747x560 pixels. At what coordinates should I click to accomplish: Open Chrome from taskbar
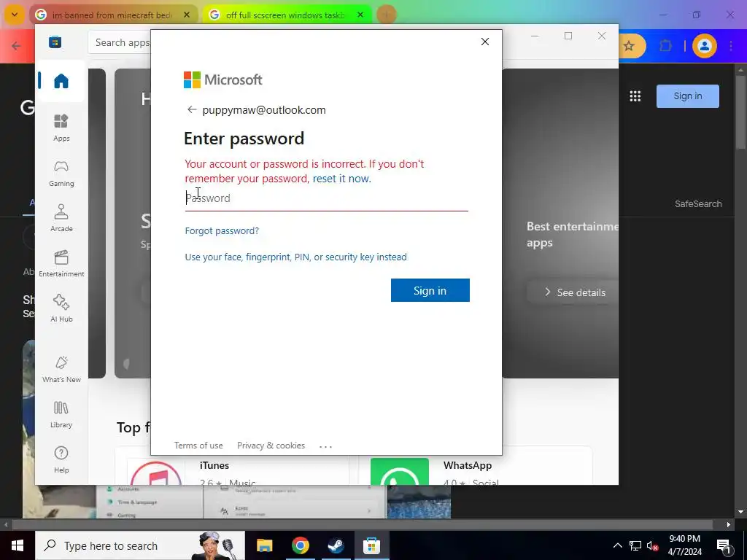pos(300,545)
